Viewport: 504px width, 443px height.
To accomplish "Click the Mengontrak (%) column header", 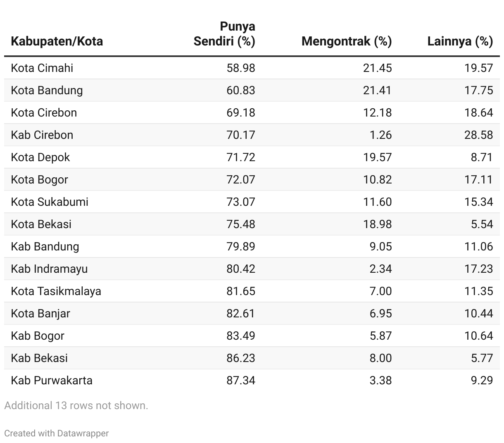I will click(346, 41).
